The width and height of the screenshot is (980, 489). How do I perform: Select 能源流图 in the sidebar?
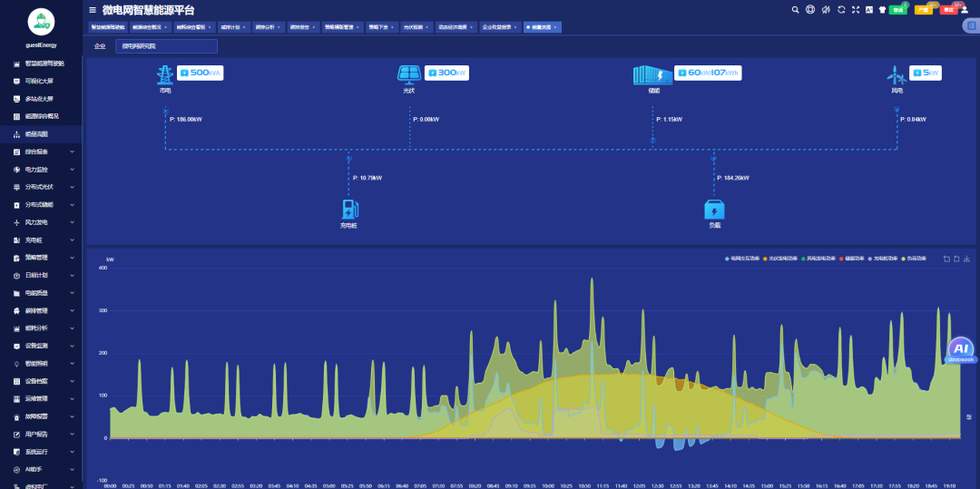pos(36,134)
